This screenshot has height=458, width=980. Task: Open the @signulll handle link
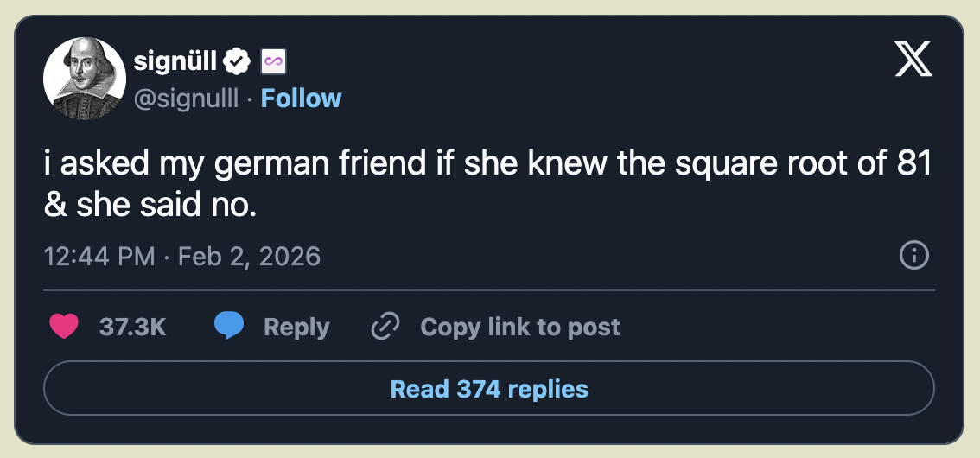[187, 99]
